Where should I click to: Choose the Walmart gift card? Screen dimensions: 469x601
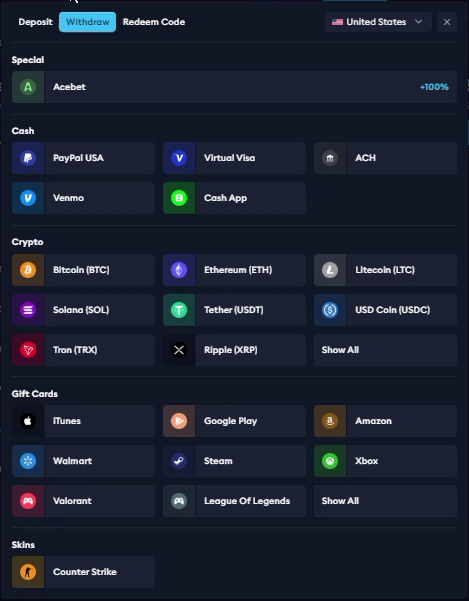tap(83, 461)
